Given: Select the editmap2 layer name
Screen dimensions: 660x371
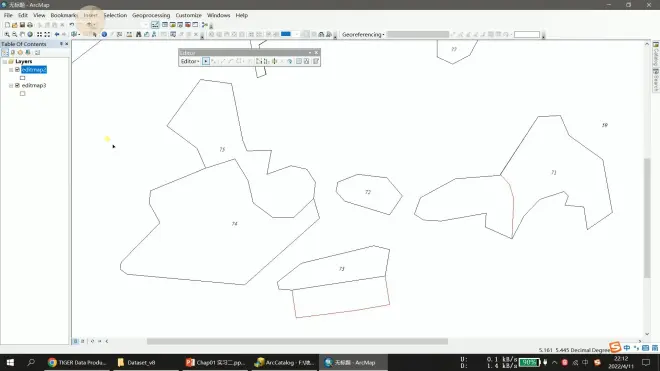Looking at the screenshot, I should [34, 69].
